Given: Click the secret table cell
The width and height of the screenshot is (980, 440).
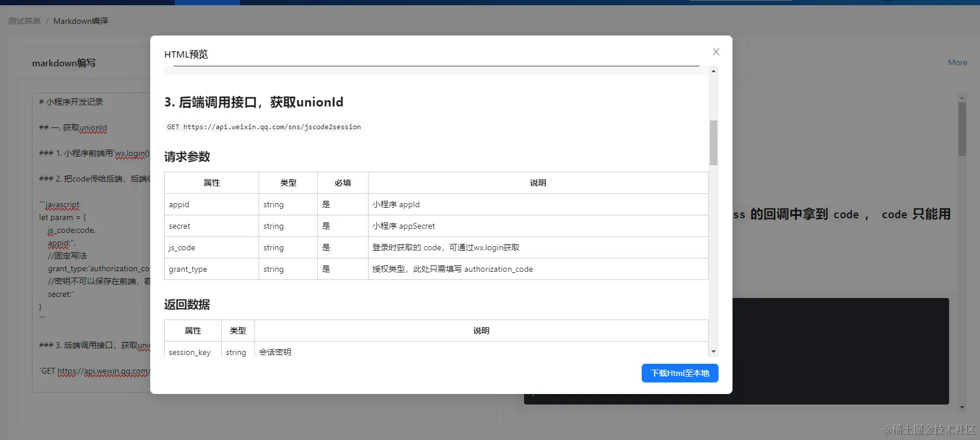Looking at the screenshot, I should [212, 226].
